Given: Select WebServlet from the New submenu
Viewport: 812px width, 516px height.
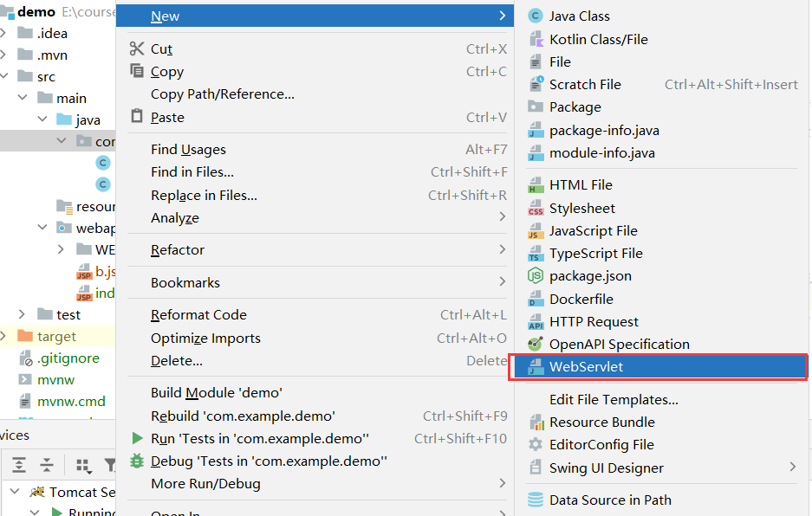Looking at the screenshot, I should click(x=586, y=366).
